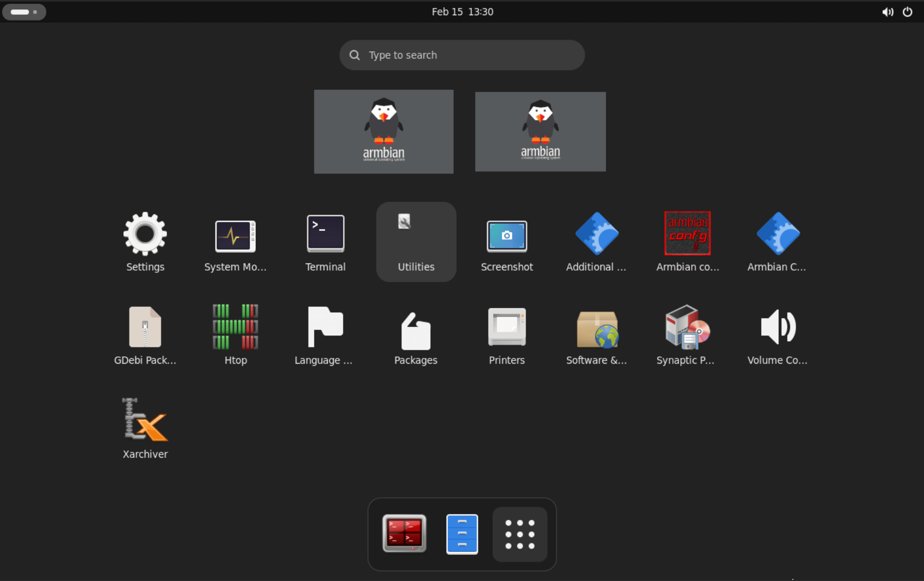Open the Utilities app folder
The height and width of the screenshot is (581, 924).
click(x=416, y=242)
